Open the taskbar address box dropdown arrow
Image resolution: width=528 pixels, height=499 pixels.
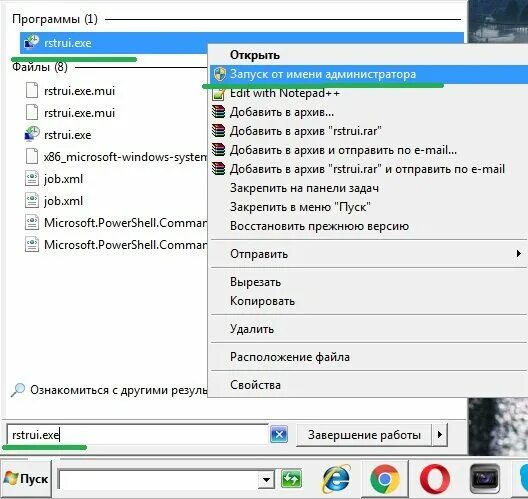coord(267,479)
